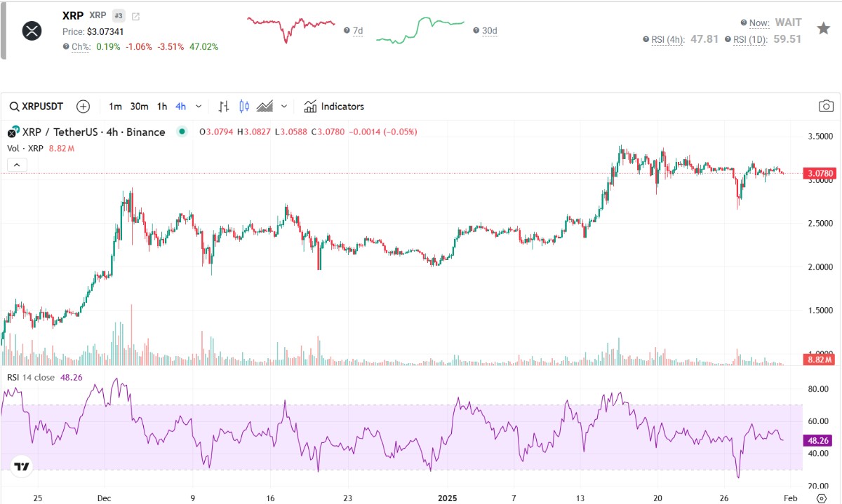
Task: Click the Vol · XRP indicator legend
Action: click(41, 148)
